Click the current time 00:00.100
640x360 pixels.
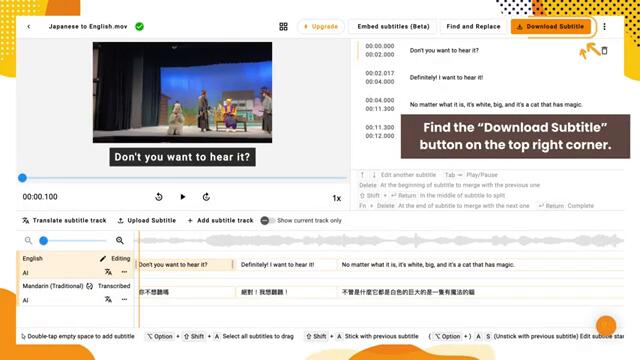40,197
